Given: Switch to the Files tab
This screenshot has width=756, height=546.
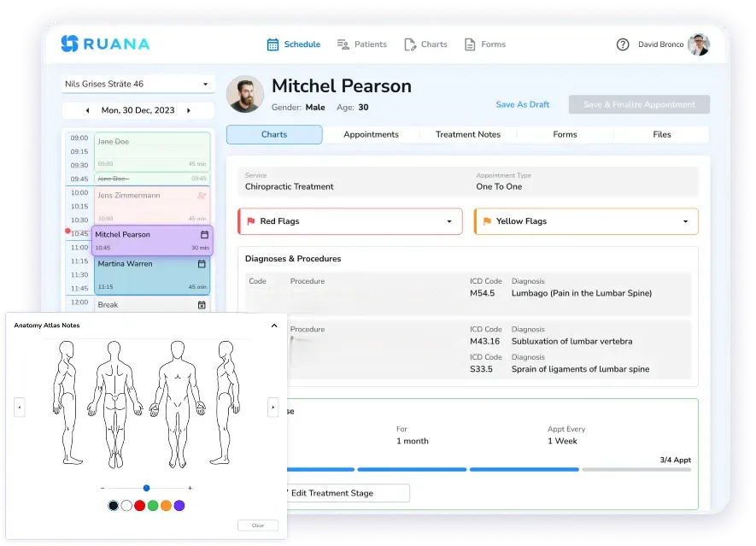Looking at the screenshot, I should click(x=662, y=134).
